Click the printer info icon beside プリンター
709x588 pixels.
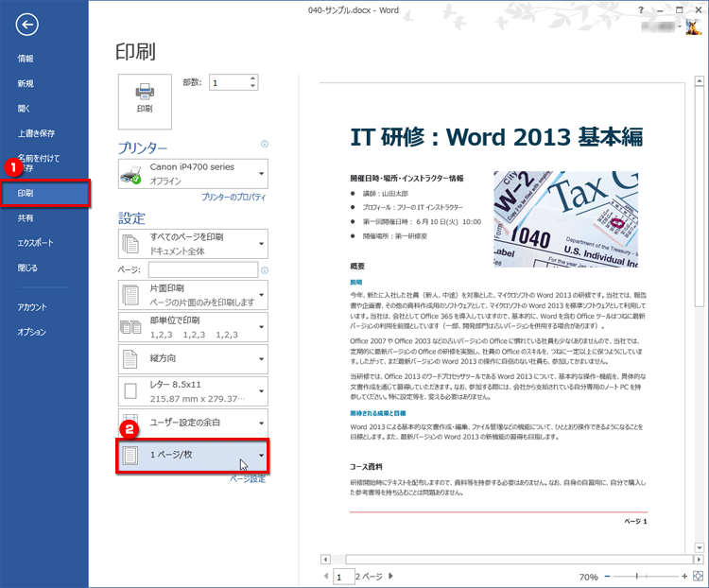tap(265, 144)
